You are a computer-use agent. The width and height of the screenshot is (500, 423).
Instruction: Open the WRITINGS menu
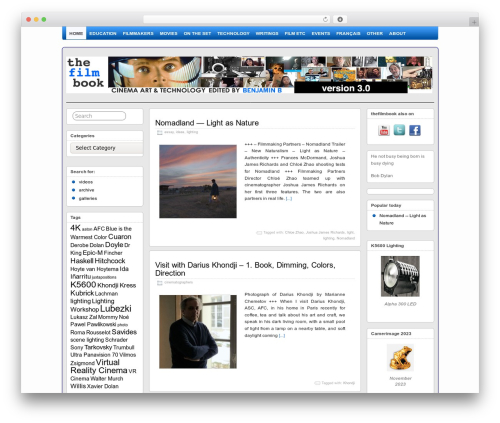(x=267, y=33)
